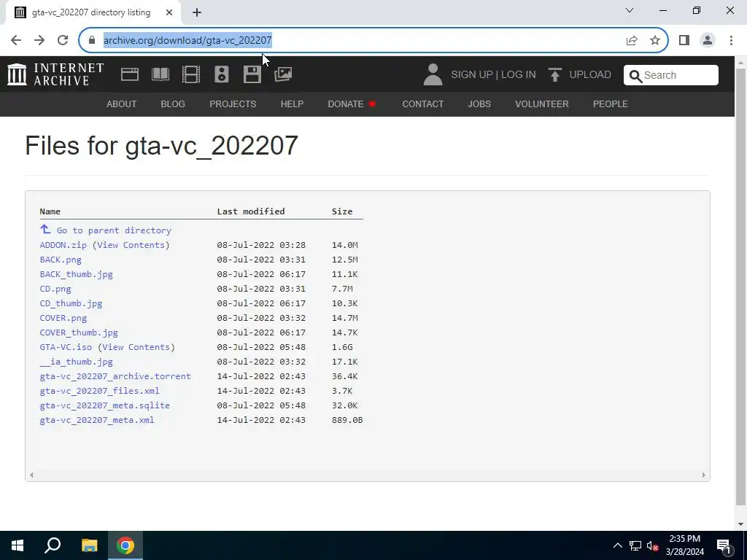The height and width of the screenshot is (560, 747).
Task: Click the upload arrow icon
Action: [x=554, y=75]
